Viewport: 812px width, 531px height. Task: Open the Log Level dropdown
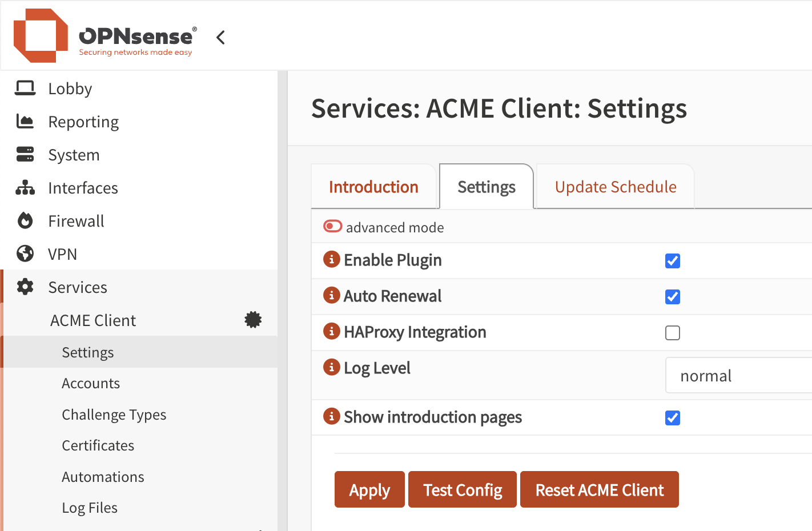[x=738, y=376]
